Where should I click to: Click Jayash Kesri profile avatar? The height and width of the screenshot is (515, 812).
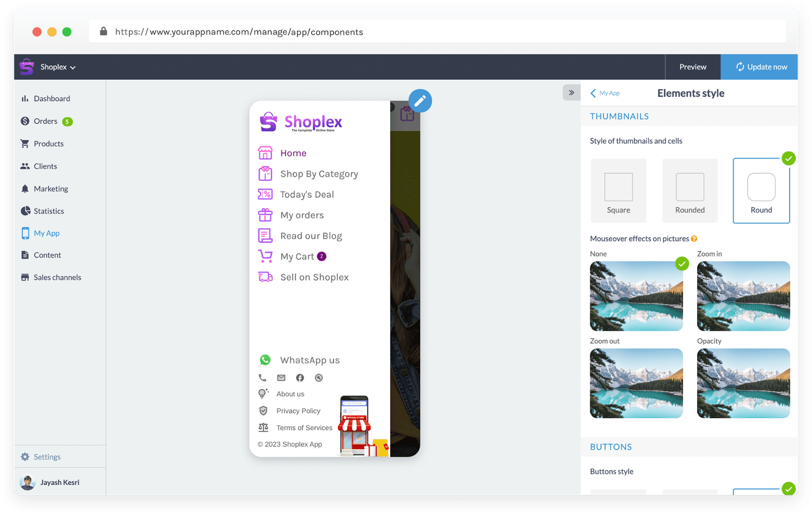27,482
